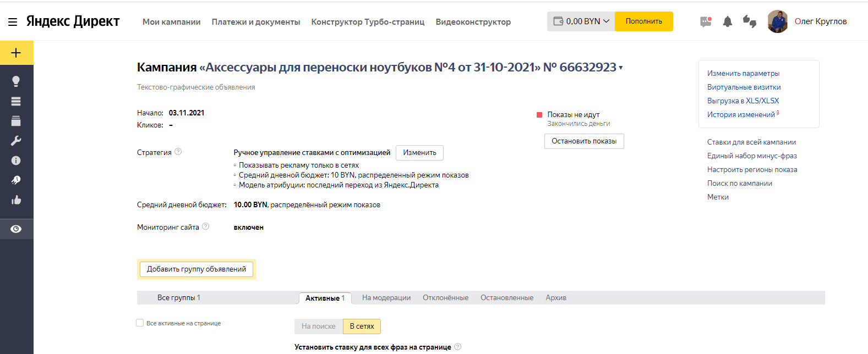The image size is (868, 354).
Task: Open Метки link
Action: pos(718,197)
